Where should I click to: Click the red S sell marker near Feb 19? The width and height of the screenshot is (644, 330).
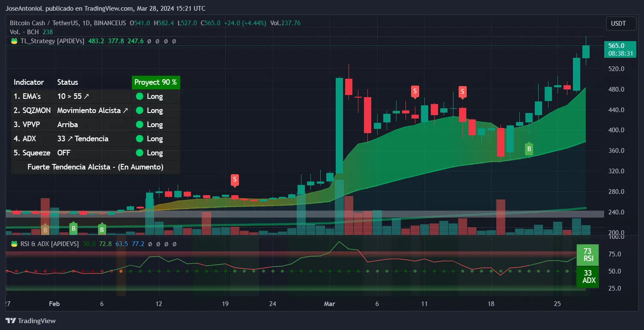235,179
